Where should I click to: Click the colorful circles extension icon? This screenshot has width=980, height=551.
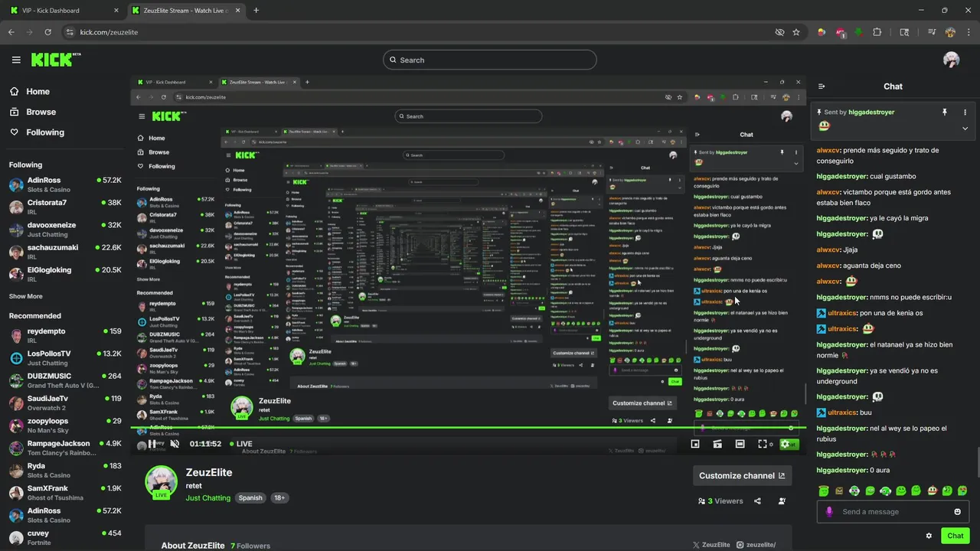pyautogui.click(x=822, y=32)
